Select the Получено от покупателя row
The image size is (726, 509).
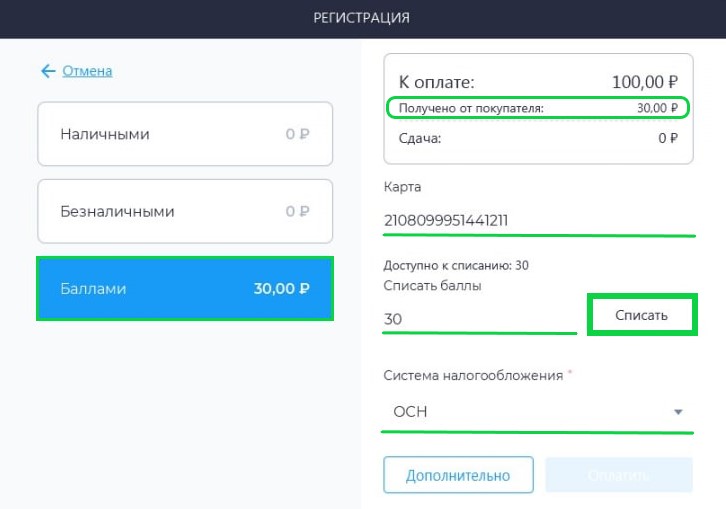(538, 108)
